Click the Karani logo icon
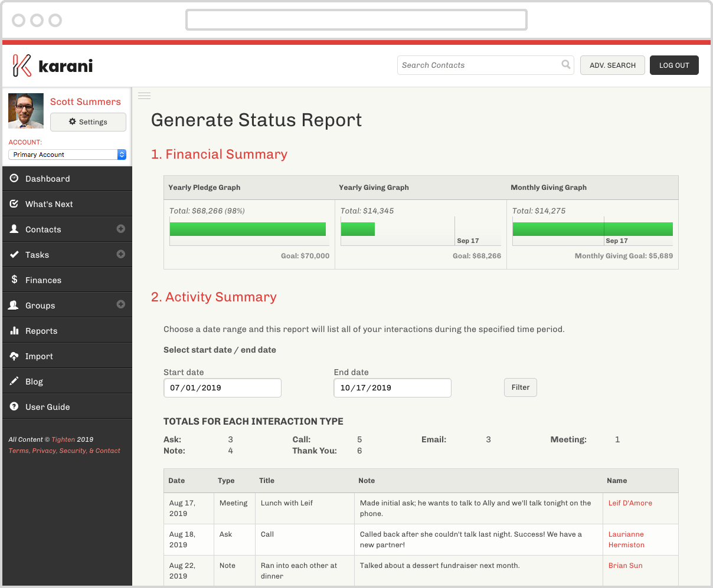This screenshot has width=713, height=588. [22, 65]
